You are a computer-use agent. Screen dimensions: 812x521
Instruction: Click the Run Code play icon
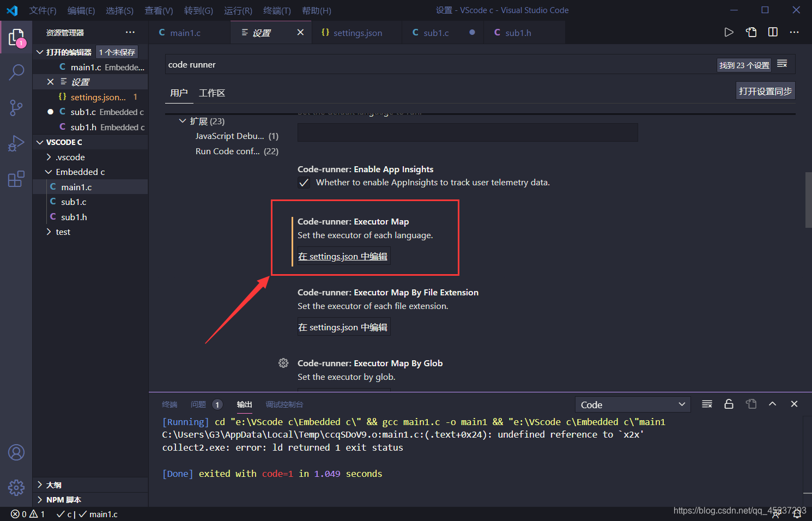point(729,32)
